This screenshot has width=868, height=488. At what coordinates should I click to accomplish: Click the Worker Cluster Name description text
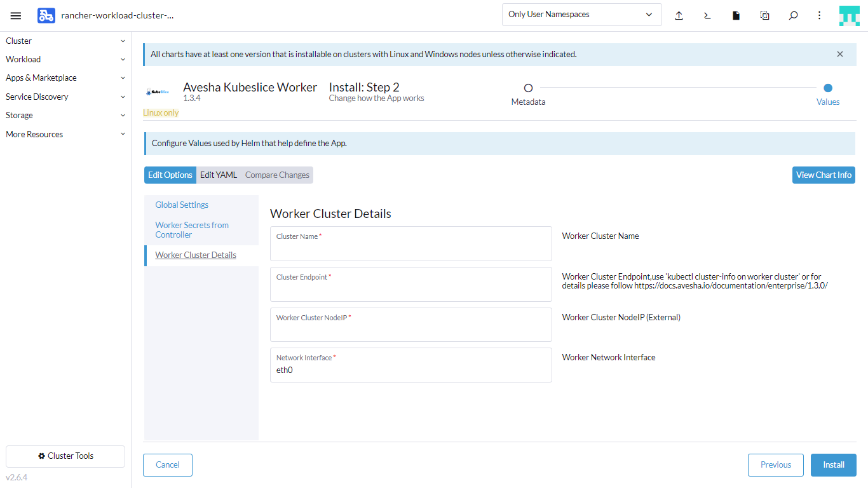click(x=600, y=236)
